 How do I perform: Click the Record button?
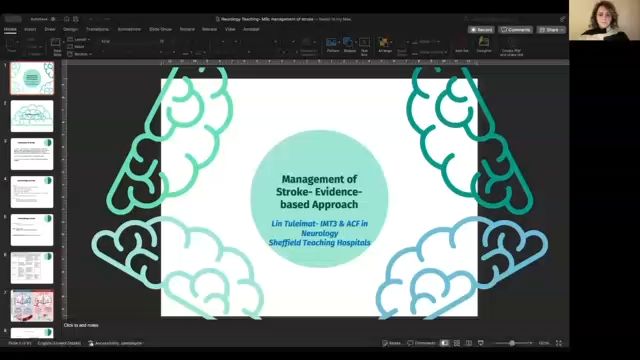(x=481, y=30)
